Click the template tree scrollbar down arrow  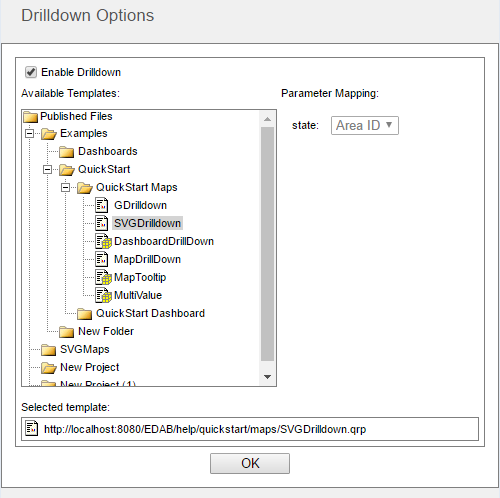click(267, 377)
